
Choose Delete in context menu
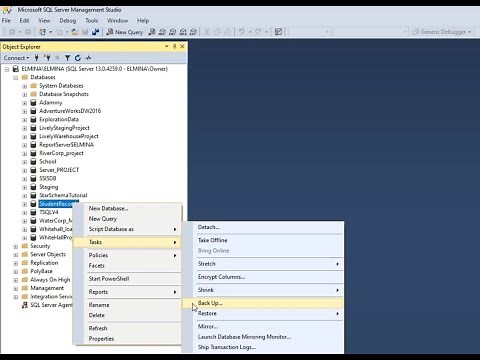pyautogui.click(x=127, y=315)
